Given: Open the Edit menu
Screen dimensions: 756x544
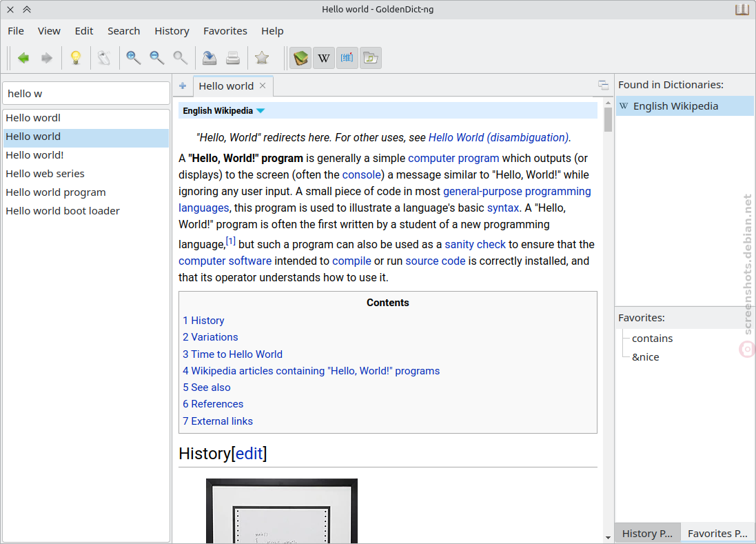Looking at the screenshot, I should (84, 31).
